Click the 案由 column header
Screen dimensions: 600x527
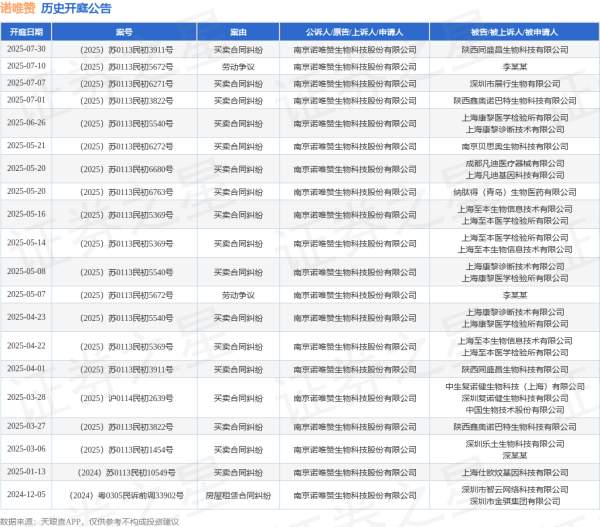[238, 32]
